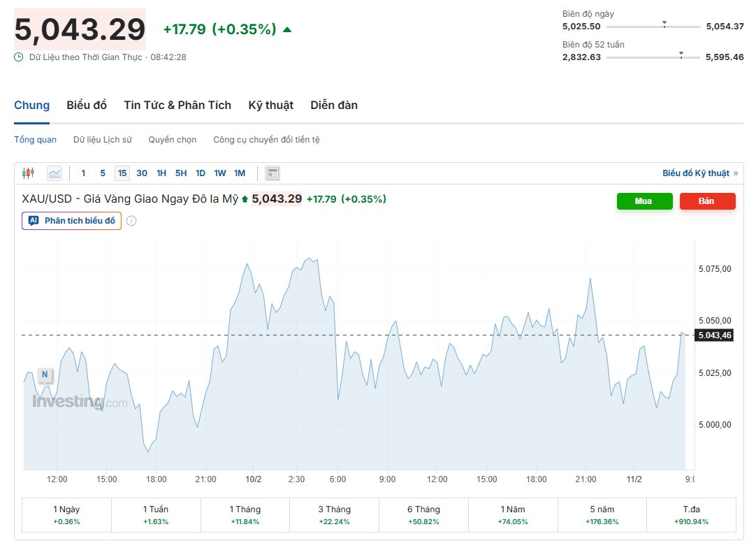Click the news table icon in chart toolbar
756x550 pixels.
[272, 173]
